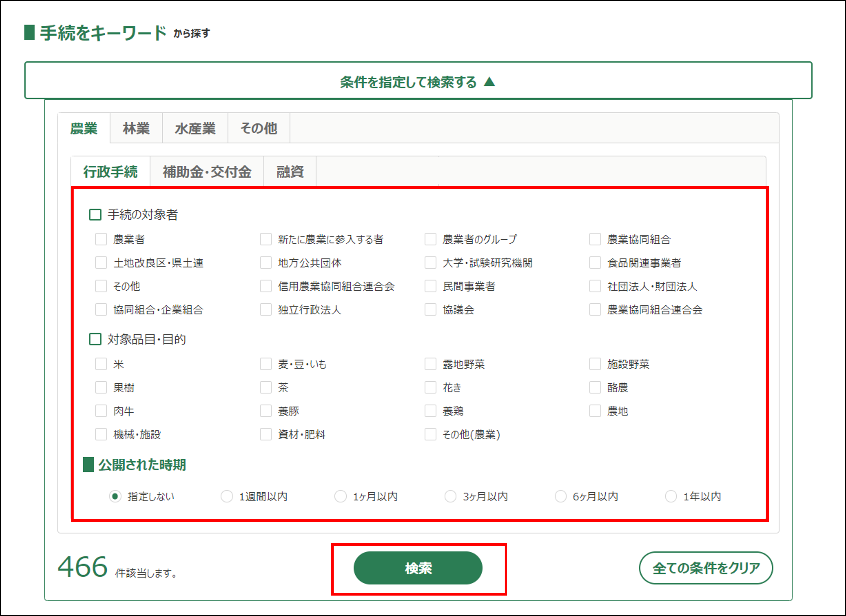
Task: Click 全ての条件をクリア button
Action: tap(706, 568)
